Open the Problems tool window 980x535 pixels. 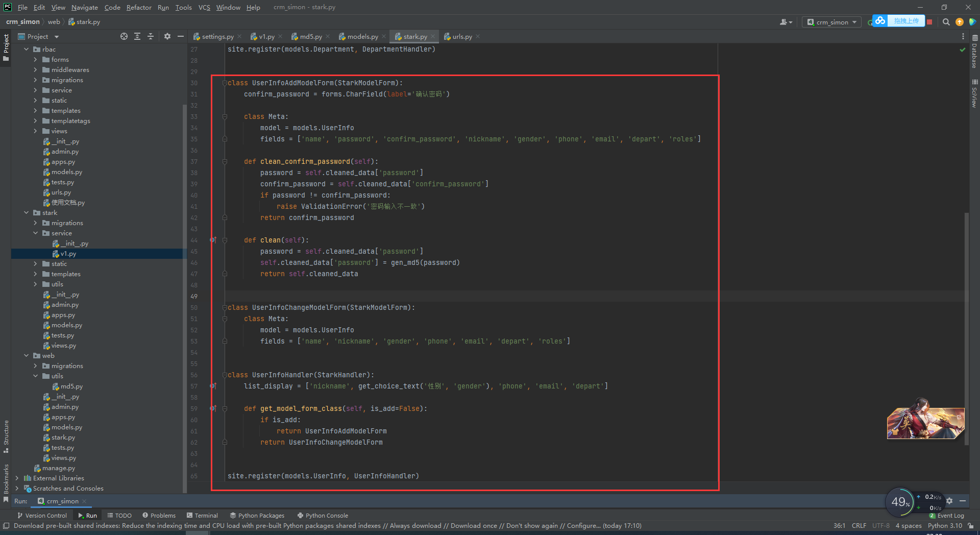pyautogui.click(x=159, y=516)
